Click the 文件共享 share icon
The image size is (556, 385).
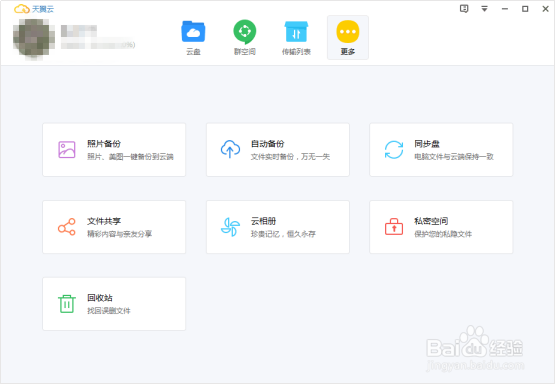click(67, 227)
